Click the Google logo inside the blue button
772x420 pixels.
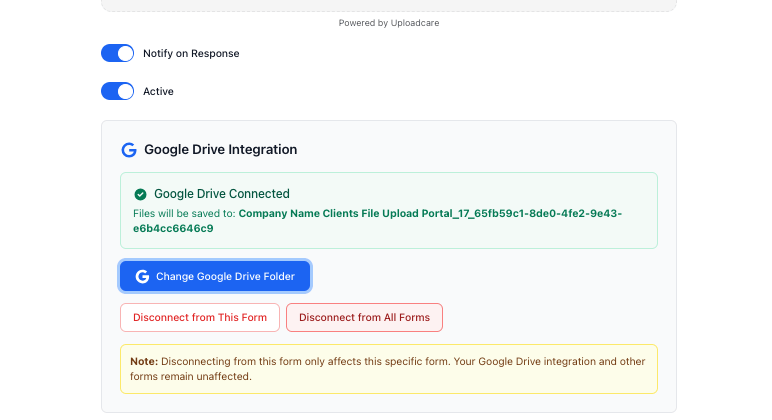[x=142, y=276]
